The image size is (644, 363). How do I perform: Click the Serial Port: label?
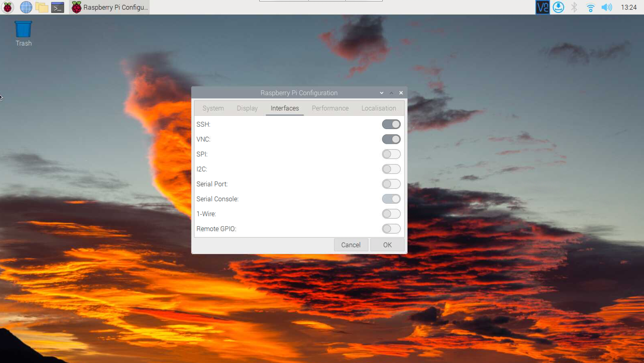tap(212, 184)
